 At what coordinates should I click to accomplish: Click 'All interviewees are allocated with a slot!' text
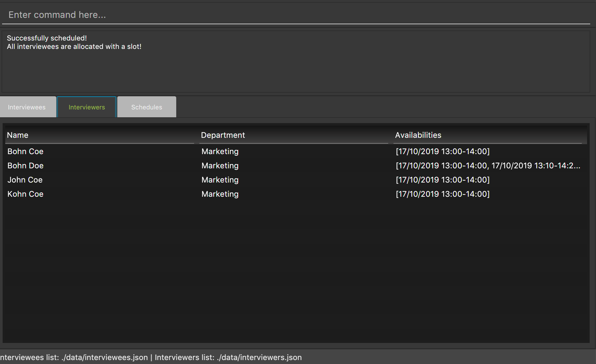point(74,47)
